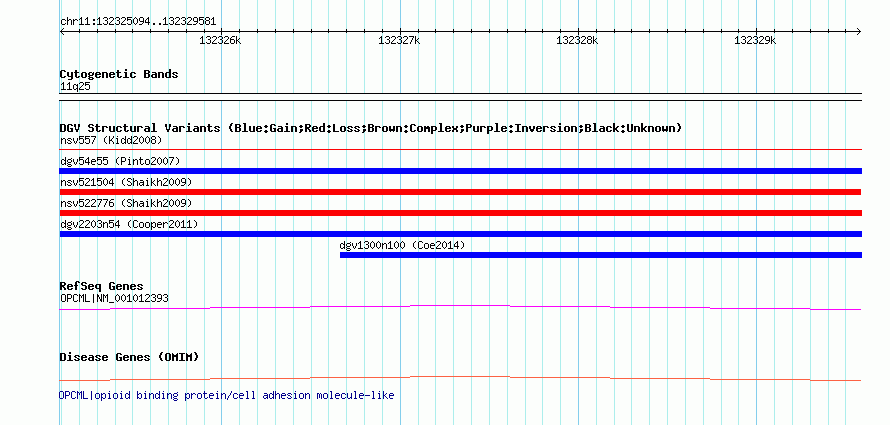Click the chr11:132325094..132329581 coordinate label
Image resolution: width=890 pixels, height=425 pixels.
tap(138, 22)
